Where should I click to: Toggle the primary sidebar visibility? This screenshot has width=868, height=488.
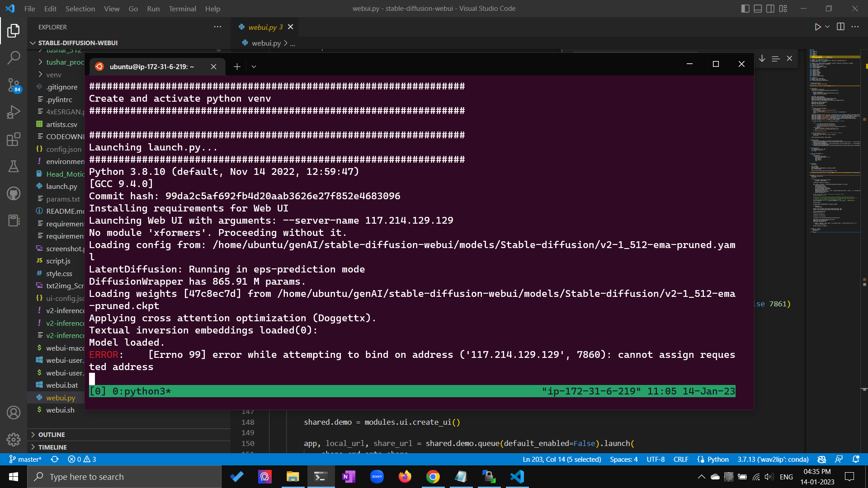(x=745, y=8)
